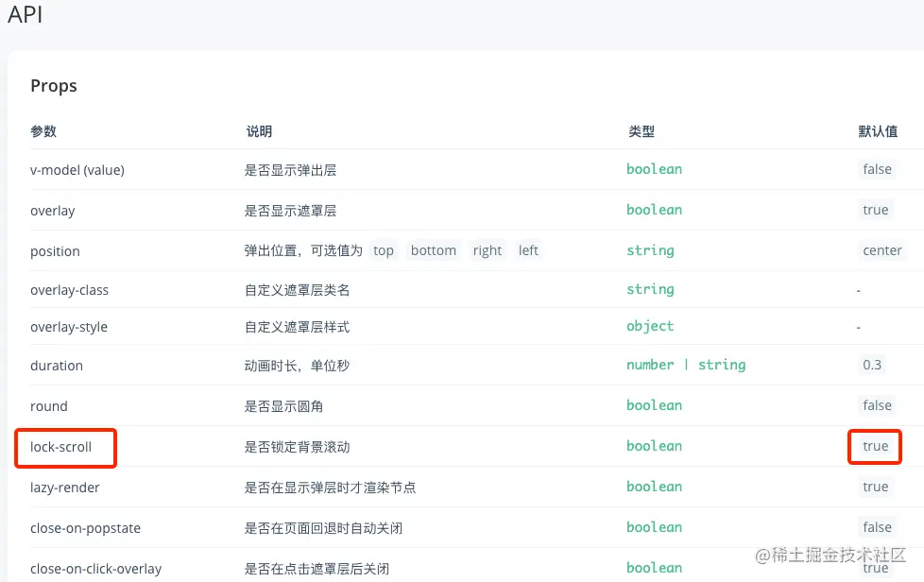Click the description 是否锁定背景滚动
Screen dimensions: 924x582
coord(297,447)
